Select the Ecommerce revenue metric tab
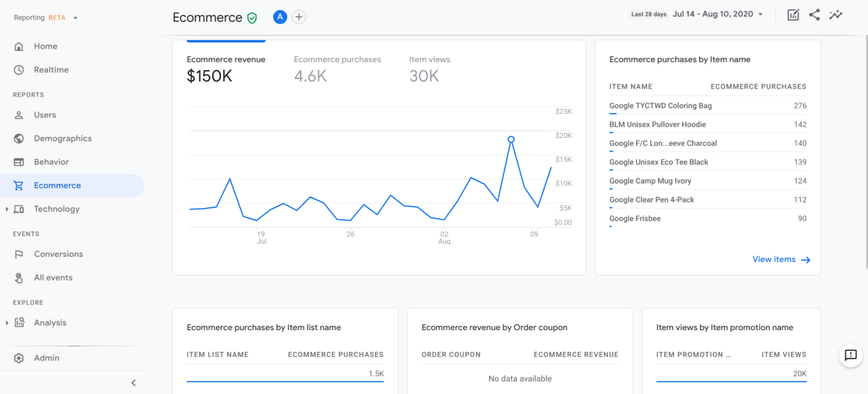868x394 pixels. pyautogui.click(x=226, y=70)
